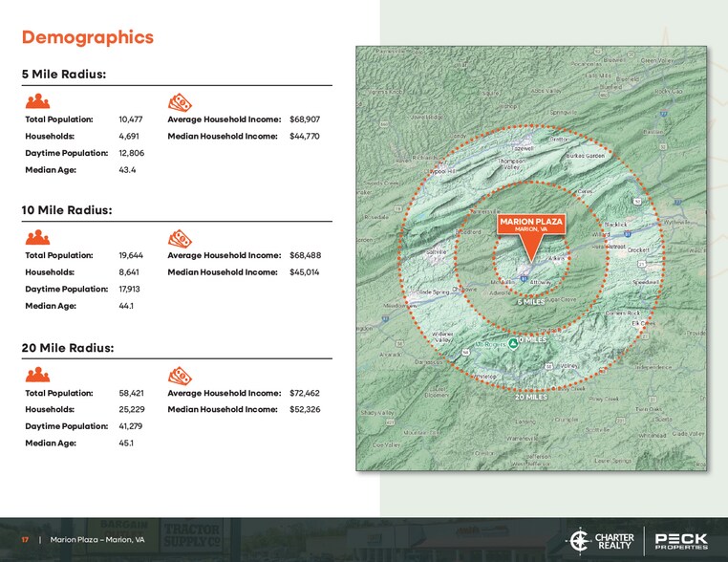The width and height of the screenshot is (728, 562).
Task: Click the money icon under 20 Mile Radius
Action: 179,376
